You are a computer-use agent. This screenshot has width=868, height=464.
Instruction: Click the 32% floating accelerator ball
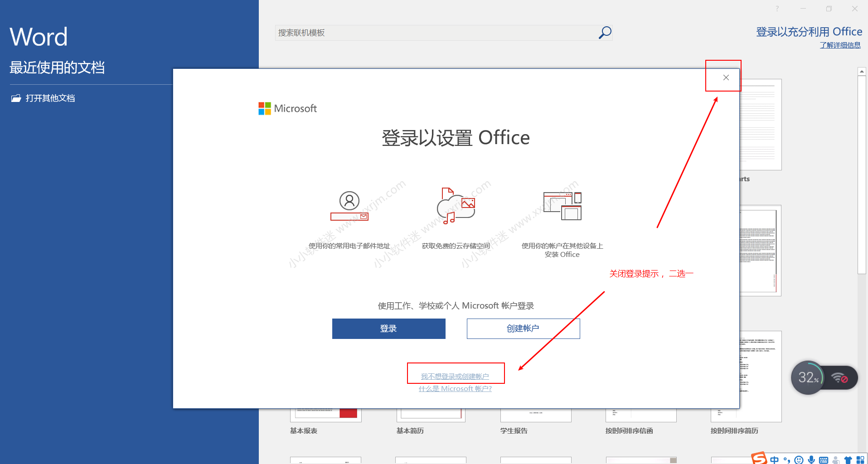pos(808,377)
